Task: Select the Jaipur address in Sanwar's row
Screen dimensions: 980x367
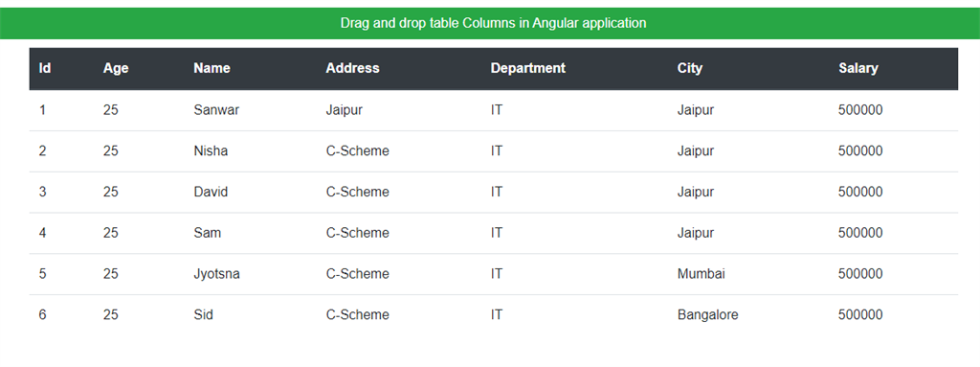Action: coord(345,110)
